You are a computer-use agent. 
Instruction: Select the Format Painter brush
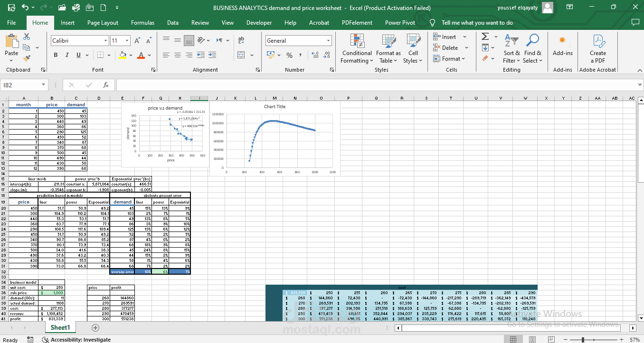27,58
